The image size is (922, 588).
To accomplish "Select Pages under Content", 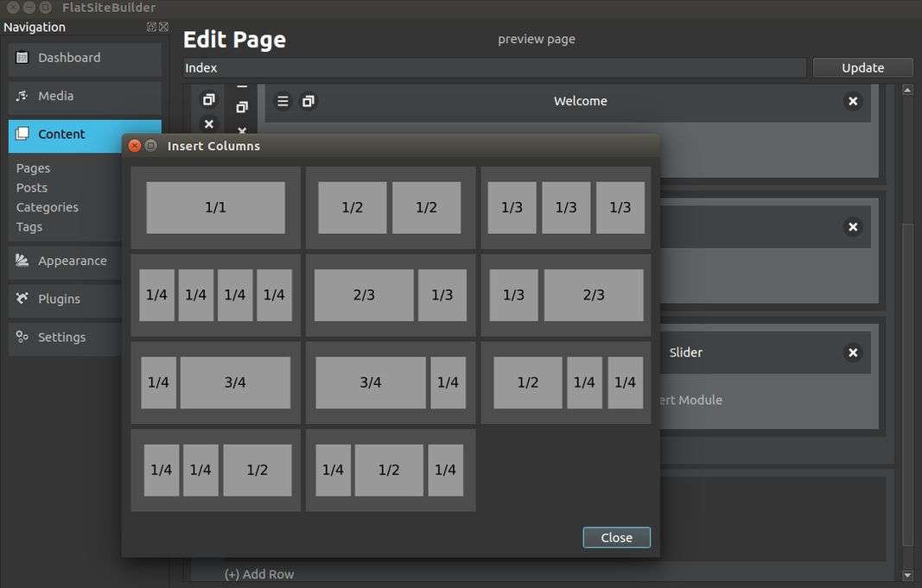I will point(33,168).
